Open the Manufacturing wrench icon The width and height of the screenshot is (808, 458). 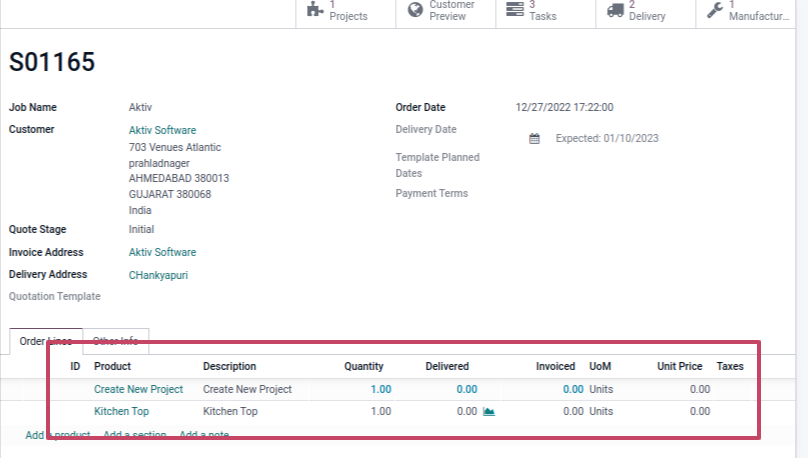(715, 10)
